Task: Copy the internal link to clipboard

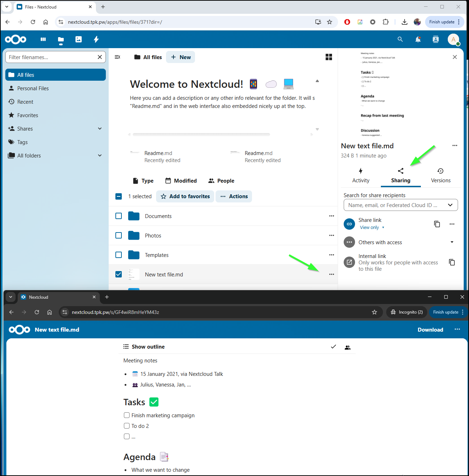Action: pos(452,262)
